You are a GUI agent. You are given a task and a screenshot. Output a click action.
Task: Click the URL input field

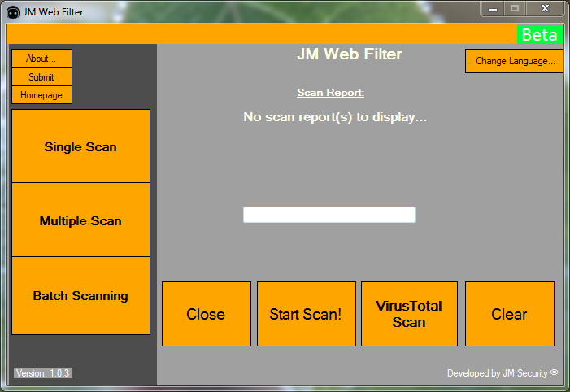(x=329, y=215)
